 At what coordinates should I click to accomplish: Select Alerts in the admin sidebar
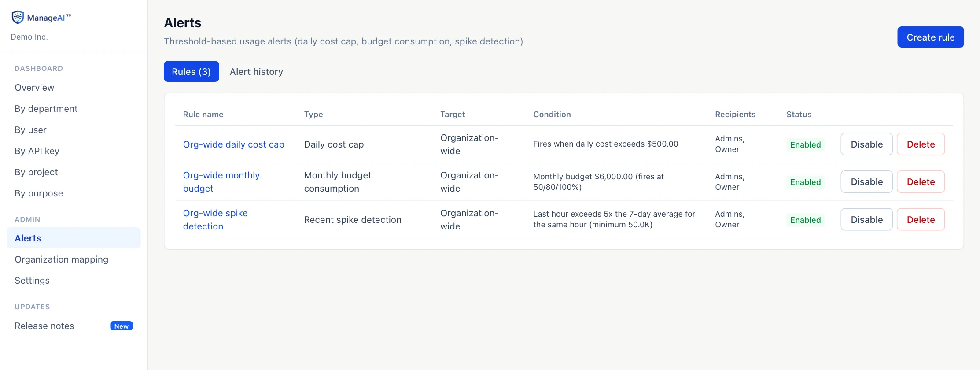[x=74, y=238]
